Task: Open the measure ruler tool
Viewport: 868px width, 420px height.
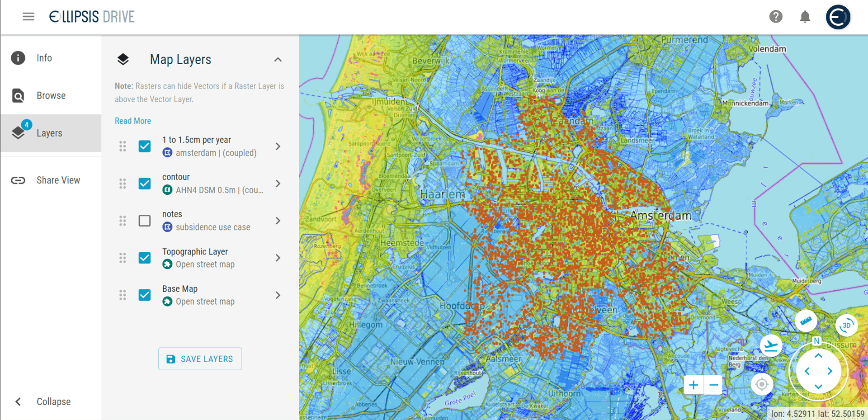Action: point(806,321)
